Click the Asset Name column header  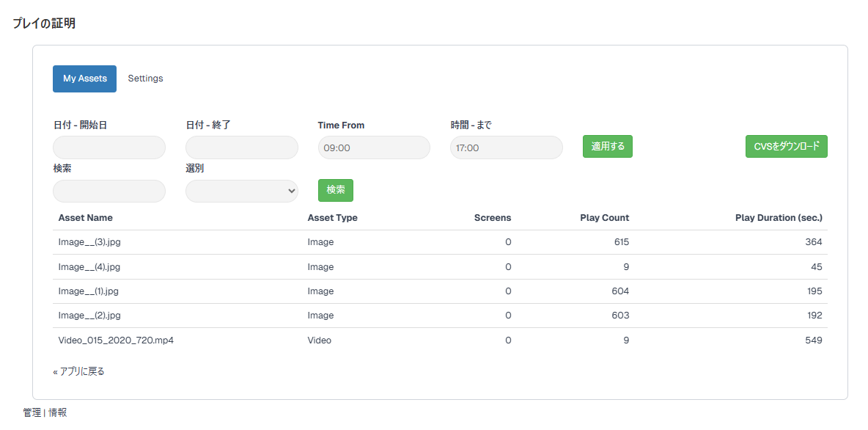coord(86,218)
